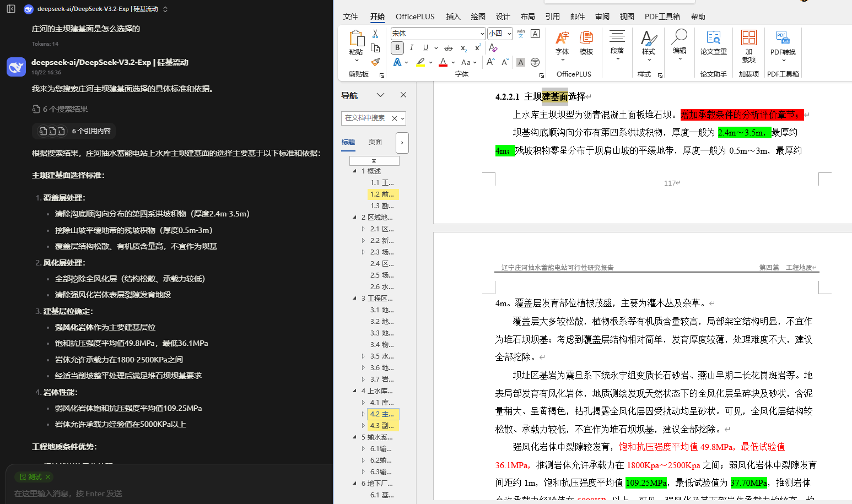The height and width of the screenshot is (504, 852).
Task: Apply the red font color swatch
Action: tap(443, 62)
